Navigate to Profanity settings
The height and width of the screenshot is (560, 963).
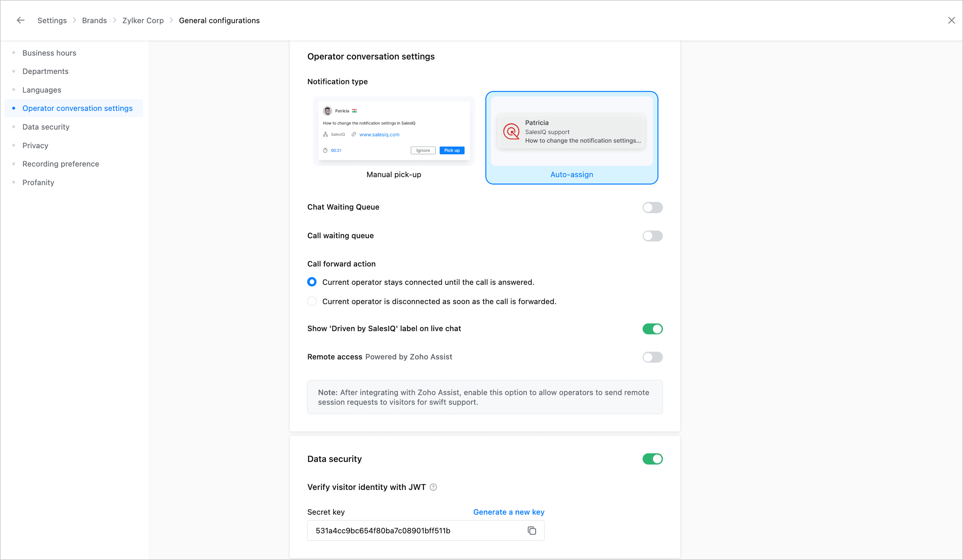pos(38,182)
